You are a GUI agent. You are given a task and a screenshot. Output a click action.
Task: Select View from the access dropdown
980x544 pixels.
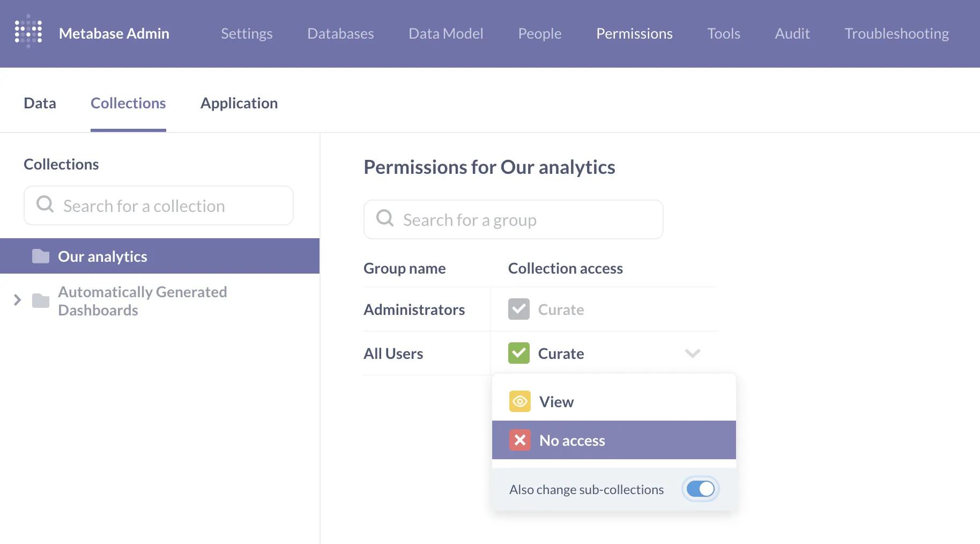click(x=556, y=401)
